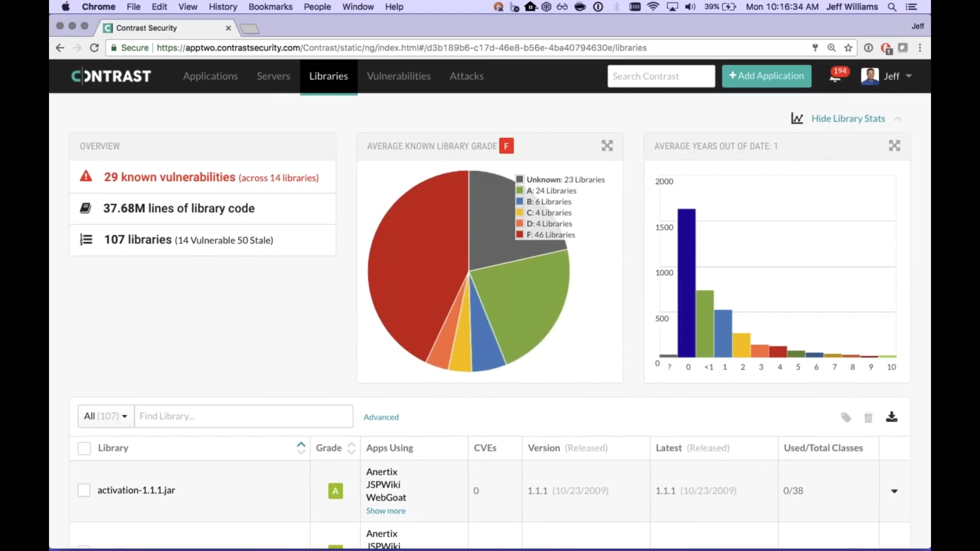Click the B blue legend swatch
Viewport: 980px width, 551px height.
(x=520, y=201)
